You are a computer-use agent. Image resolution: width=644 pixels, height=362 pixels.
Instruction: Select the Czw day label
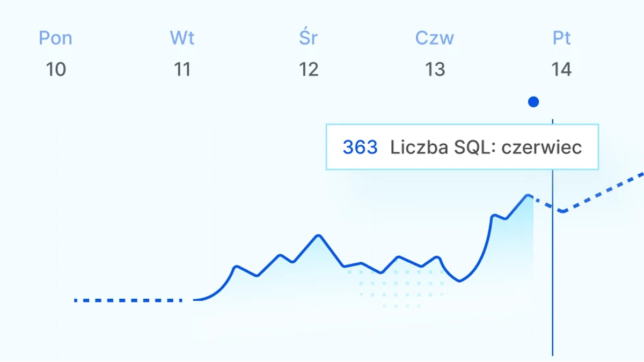click(x=435, y=39)
